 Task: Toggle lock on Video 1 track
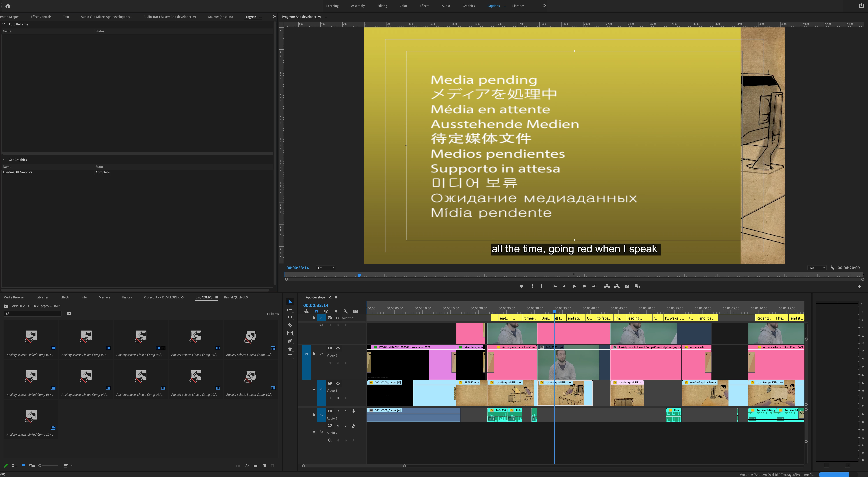(314, 389)
